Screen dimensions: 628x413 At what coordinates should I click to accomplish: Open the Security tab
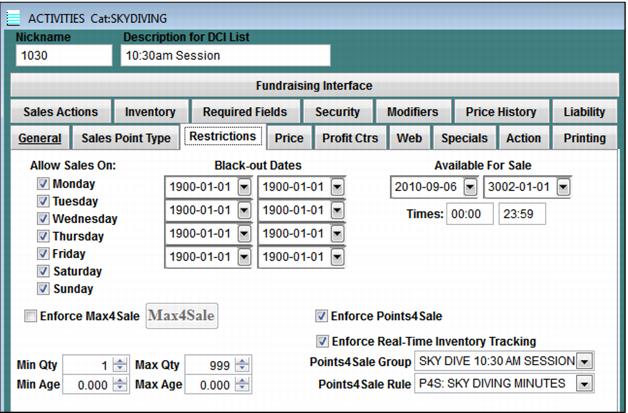tap(338, 111)
